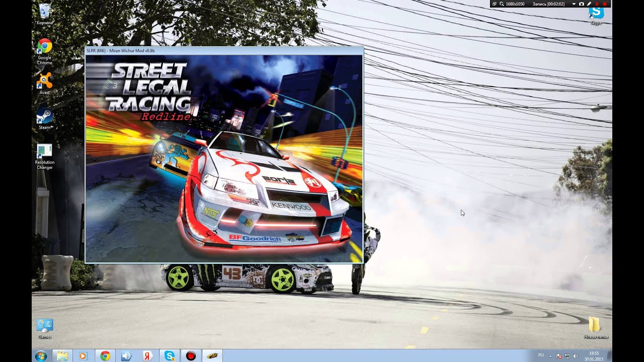Open the network status tray icon
644x362 pixels.
click(568, 356)
